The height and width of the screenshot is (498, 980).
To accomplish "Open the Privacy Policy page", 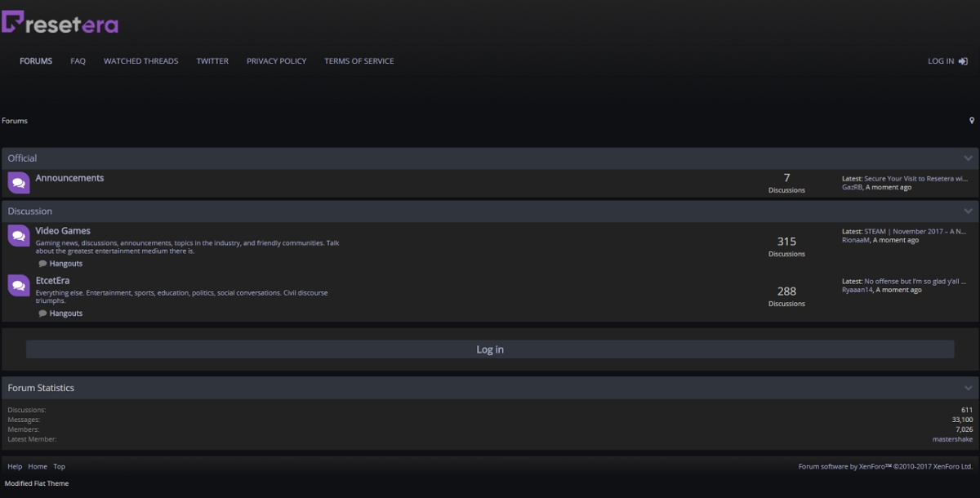I will click(x=276, y=60).
